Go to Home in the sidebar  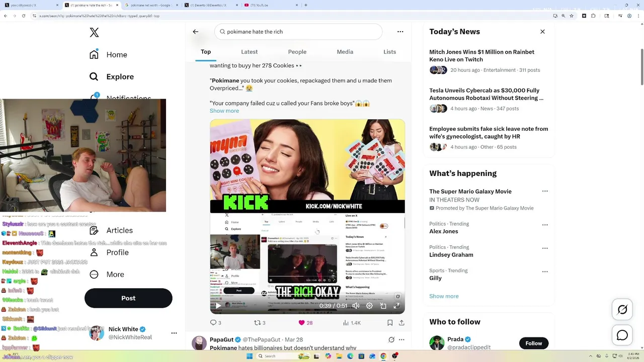[x=108, y=55]
